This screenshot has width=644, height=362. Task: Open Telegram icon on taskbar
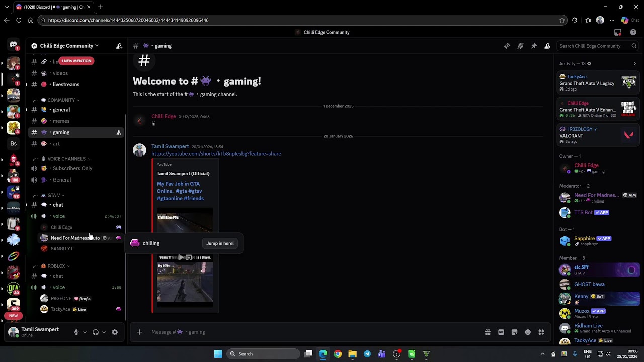click(367, 354)
